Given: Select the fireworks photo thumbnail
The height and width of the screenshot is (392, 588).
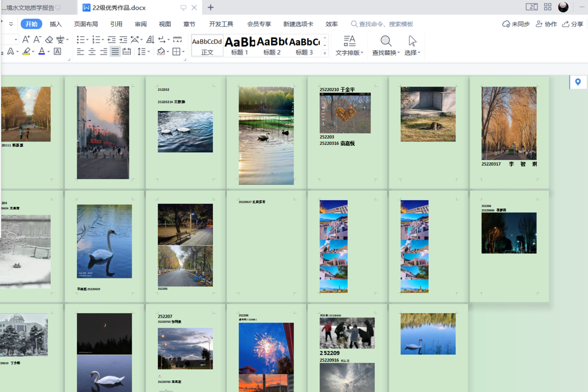Looking at the screenshot, I should tap(266, 348).
